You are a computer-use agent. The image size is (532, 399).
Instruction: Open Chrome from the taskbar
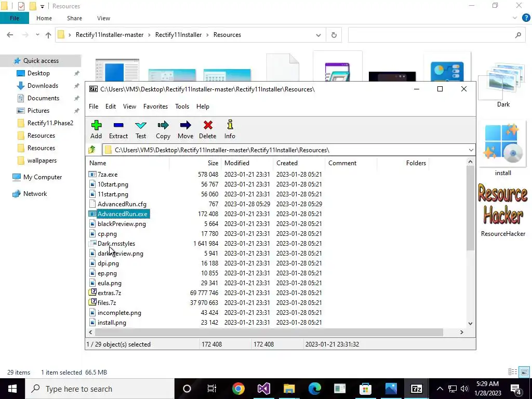coord(238,389)
